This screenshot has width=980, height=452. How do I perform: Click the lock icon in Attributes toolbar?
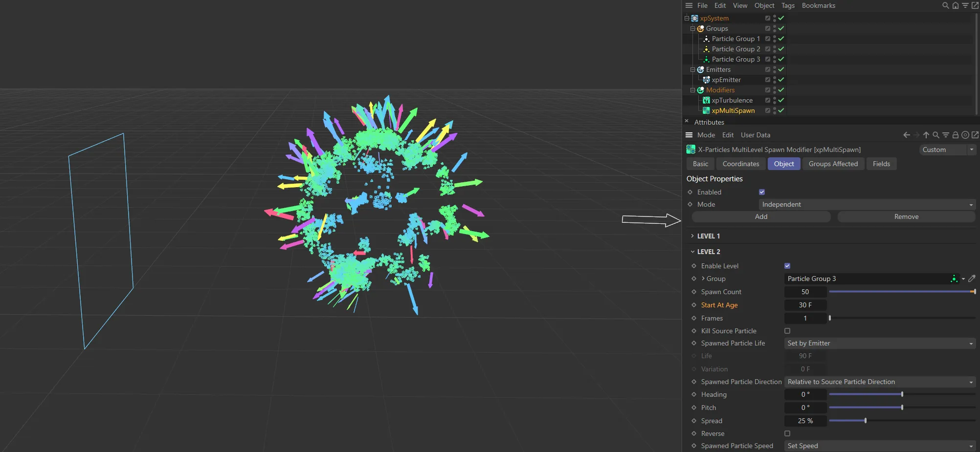[x=955, y=135]
